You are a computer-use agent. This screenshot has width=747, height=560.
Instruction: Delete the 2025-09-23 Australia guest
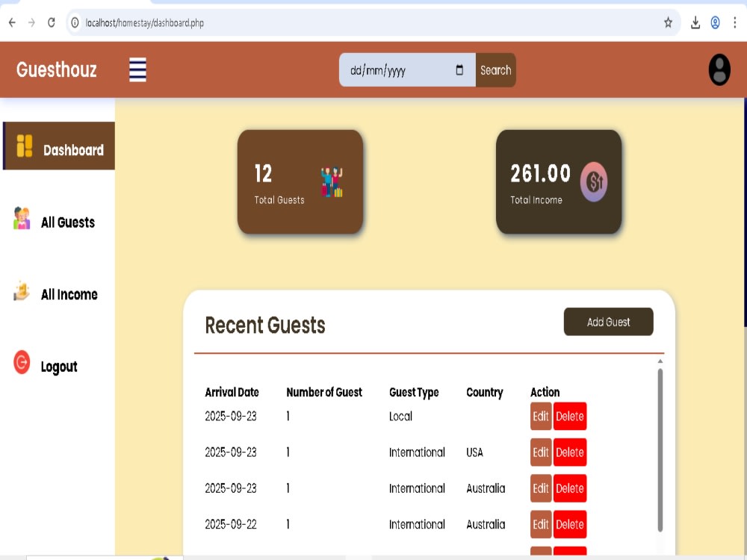click(x=570, y=488)
